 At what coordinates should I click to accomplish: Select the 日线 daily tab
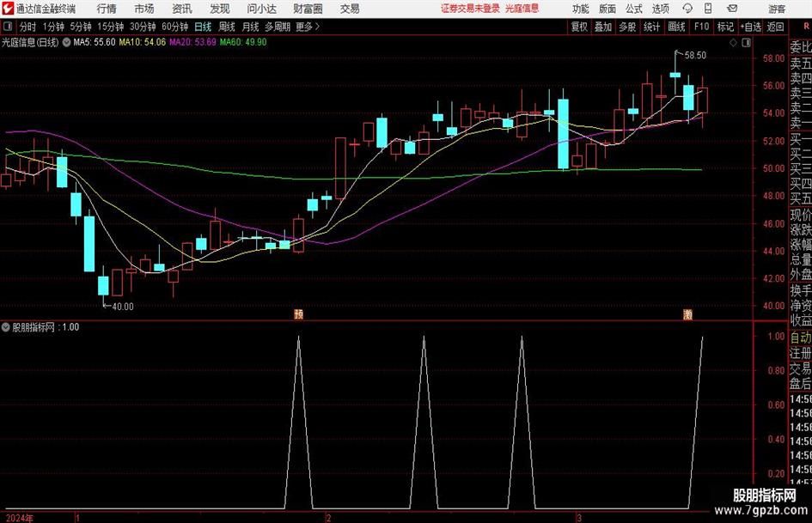(203, 27)
